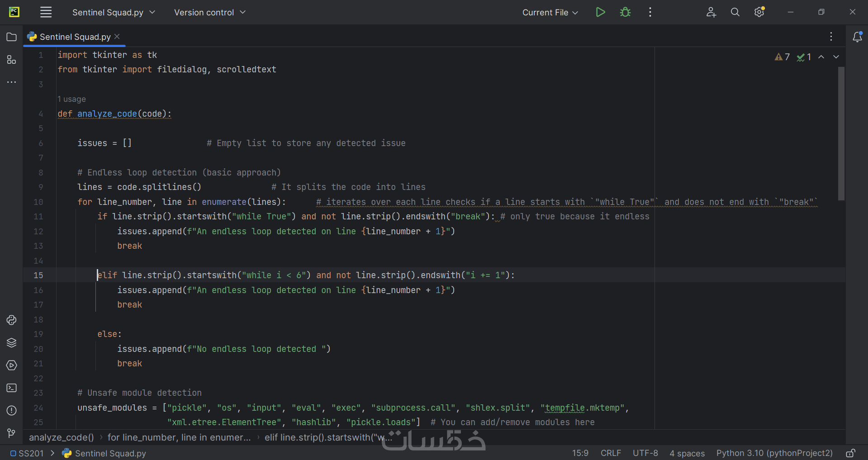
Task: Toggle the read-only lock for file
Action: click(x=850, y=453)
